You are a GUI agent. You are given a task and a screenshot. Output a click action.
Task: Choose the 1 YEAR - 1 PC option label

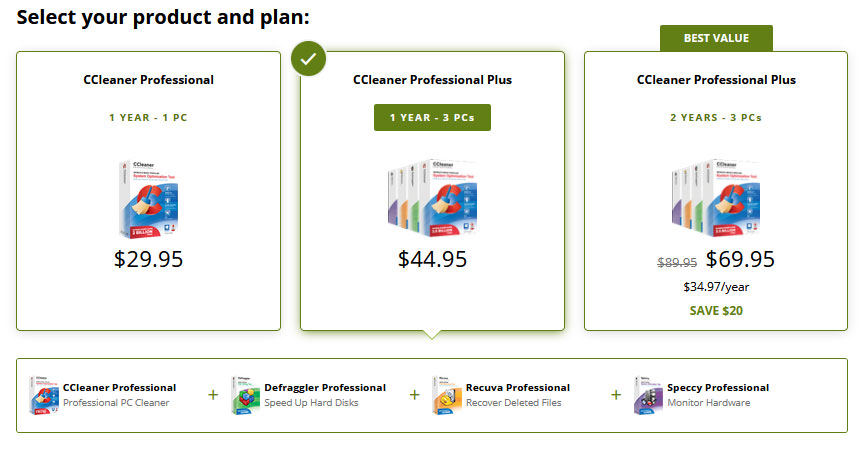click(148, 117)
